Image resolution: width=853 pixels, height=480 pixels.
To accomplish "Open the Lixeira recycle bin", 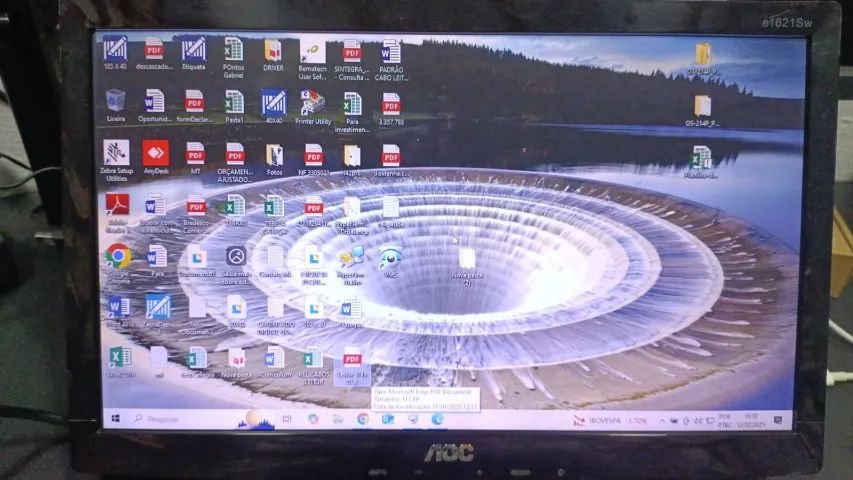I will pos(115,106).
